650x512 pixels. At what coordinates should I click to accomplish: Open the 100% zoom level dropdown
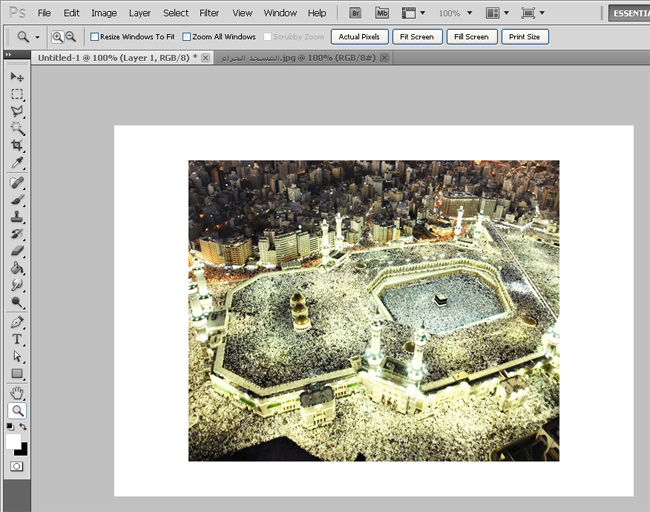(x=455, y=13)
